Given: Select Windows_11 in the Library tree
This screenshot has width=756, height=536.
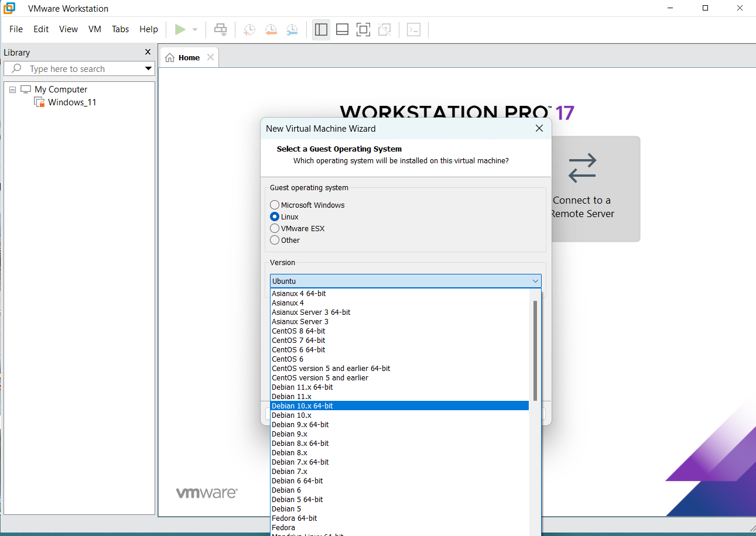Looking at the screenshot, I should 72,102.
